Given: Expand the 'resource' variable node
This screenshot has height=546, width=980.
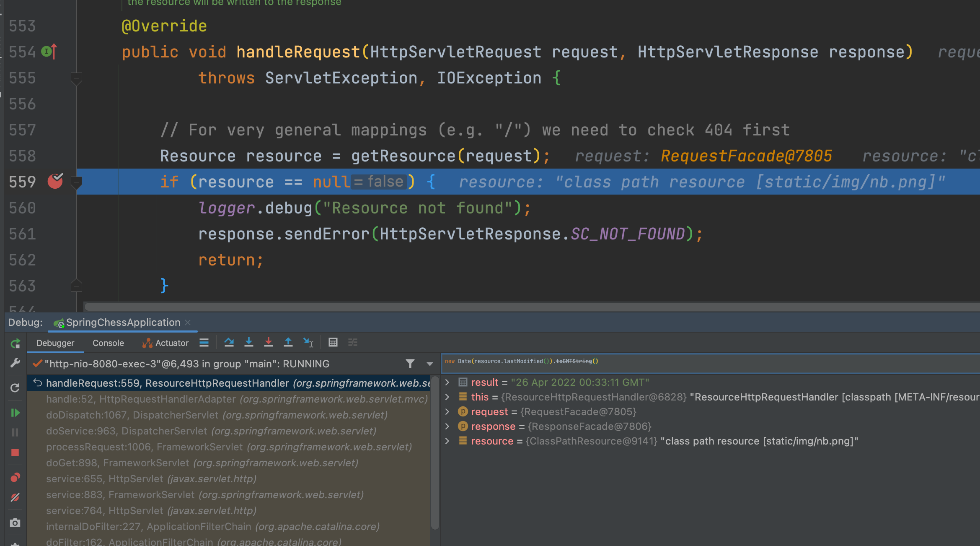Looking at the screenshot, I should point(447,441).
